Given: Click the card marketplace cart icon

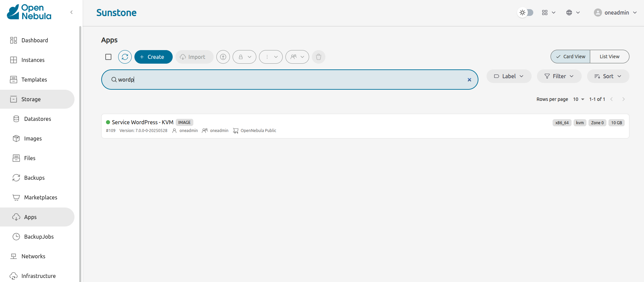Looking at the screenshot, I should [x=236, y=131].
